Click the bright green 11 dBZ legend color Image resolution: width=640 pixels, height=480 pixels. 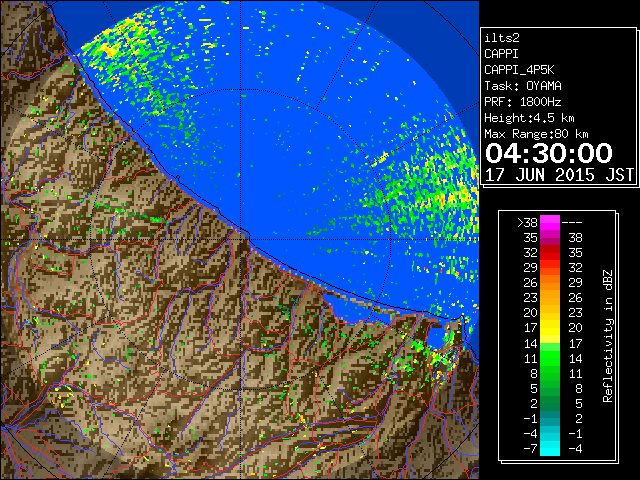tap(550, 358)
